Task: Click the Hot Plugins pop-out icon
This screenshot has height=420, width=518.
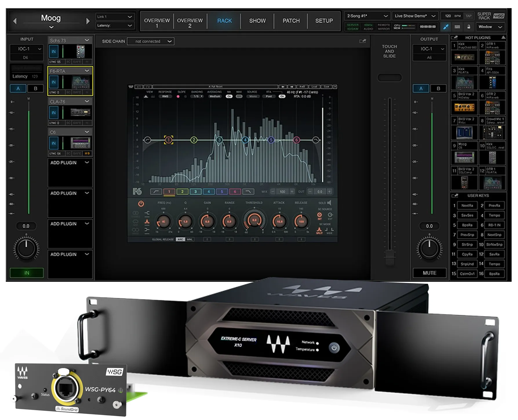Action: (x=455, y=38)
